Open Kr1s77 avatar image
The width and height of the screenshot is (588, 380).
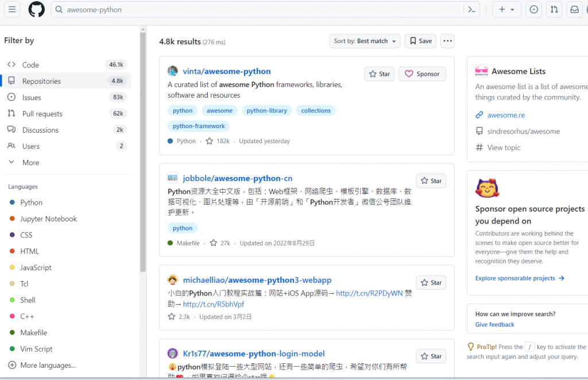click(172, 354)
